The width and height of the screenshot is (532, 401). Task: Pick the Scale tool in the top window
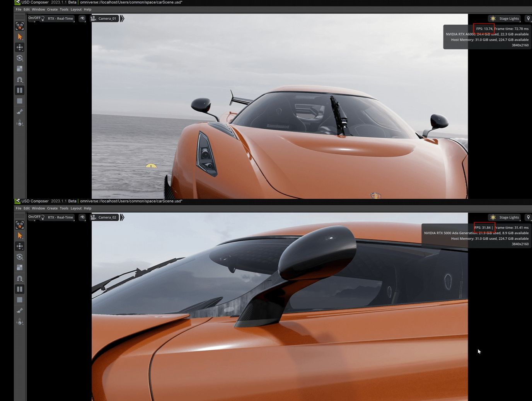(x=20, y=69)
